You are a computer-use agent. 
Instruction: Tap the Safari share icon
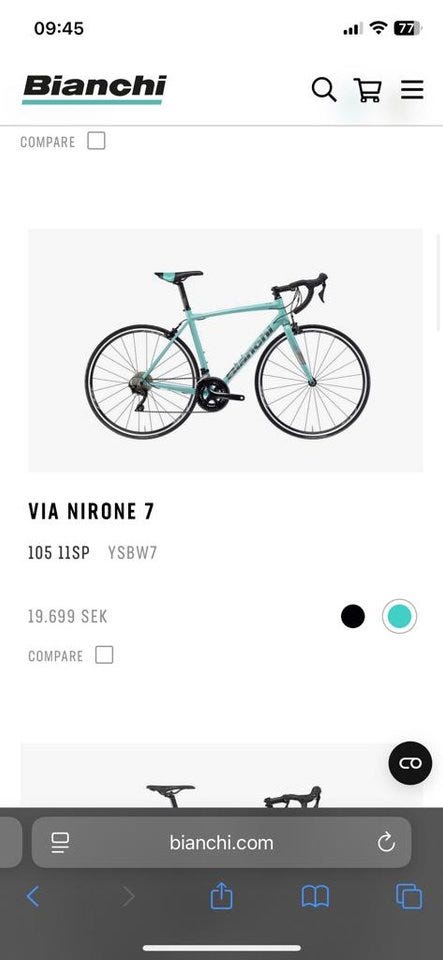click(x=222, y=897)
